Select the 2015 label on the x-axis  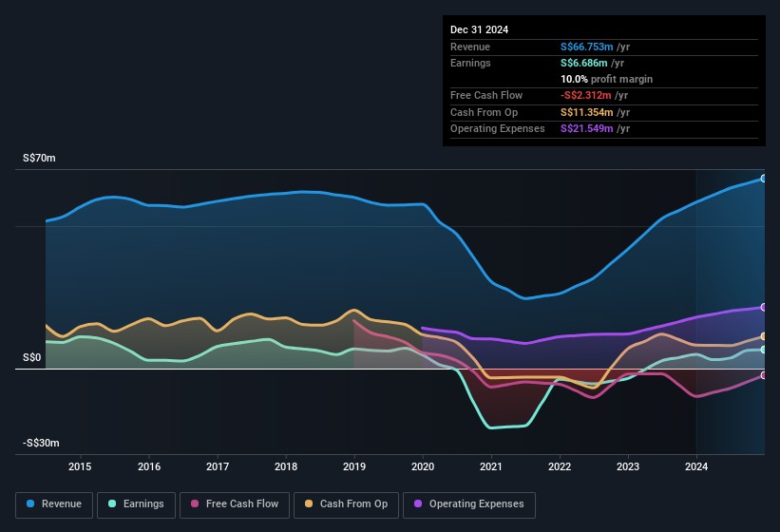(x=80, y=466)
